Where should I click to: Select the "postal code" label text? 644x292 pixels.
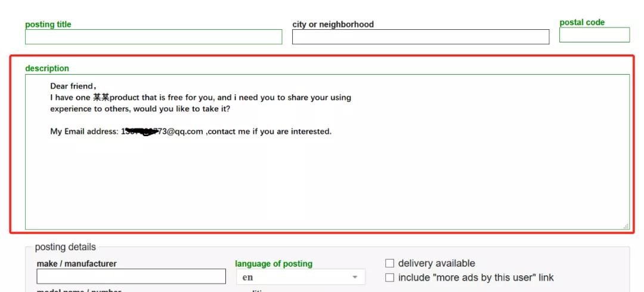[582, 23]
